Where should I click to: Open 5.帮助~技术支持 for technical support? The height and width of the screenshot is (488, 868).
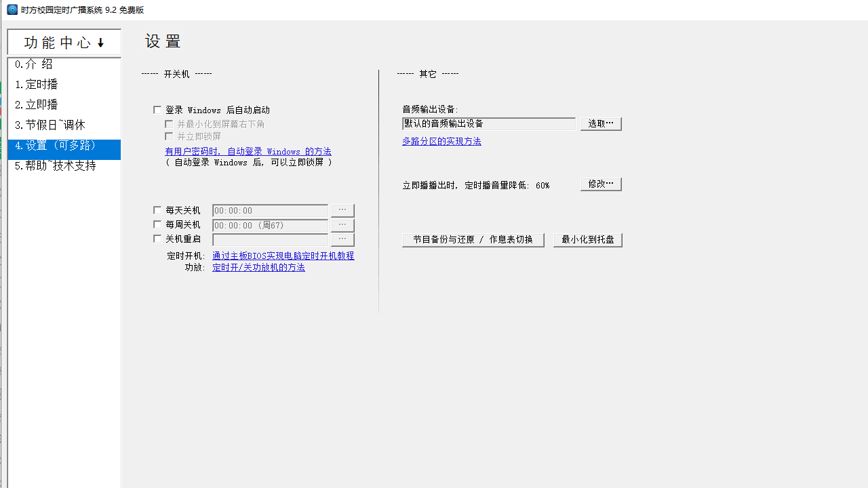click(54, 165)
